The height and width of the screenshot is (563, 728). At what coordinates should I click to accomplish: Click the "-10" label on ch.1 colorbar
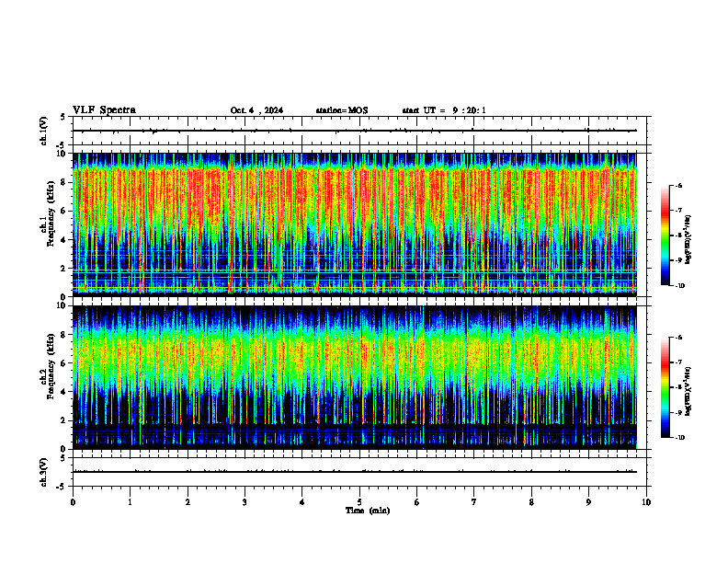click(x=679, y=286)
